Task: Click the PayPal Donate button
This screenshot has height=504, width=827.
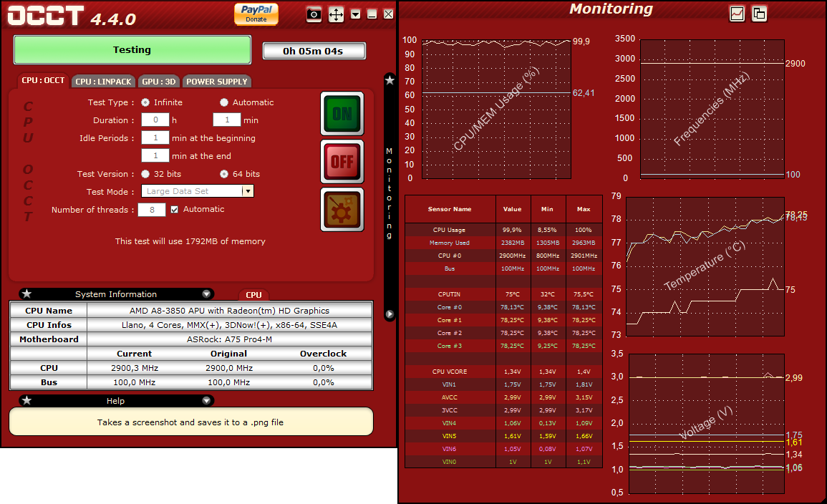Action: point(256,14)
